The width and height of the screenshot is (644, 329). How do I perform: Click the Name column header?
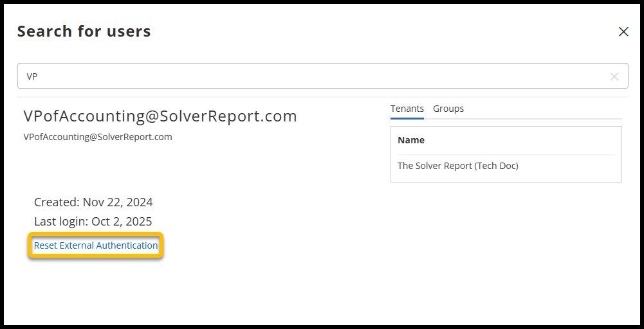[411, 140]
